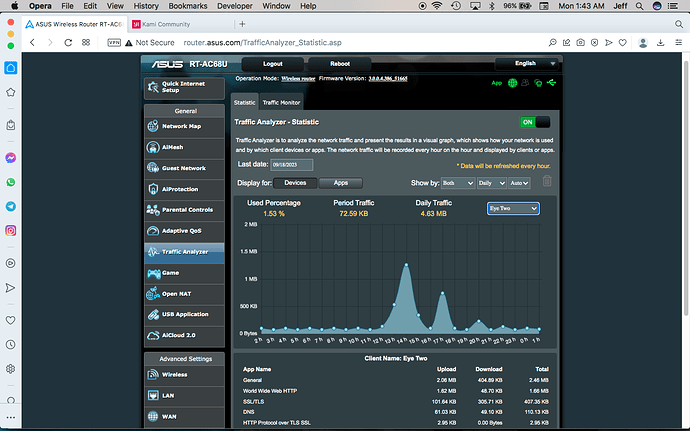
Task: Select Devices display button
Action: click(295, 183)
